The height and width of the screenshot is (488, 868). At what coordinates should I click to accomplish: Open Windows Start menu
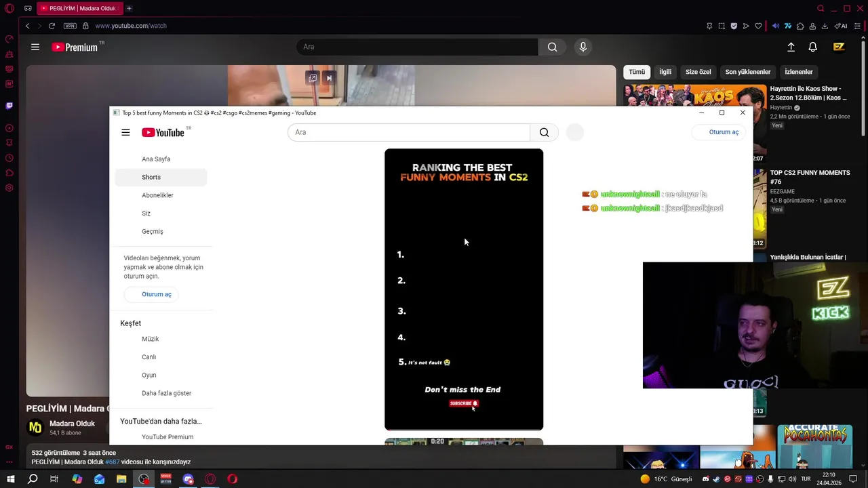(x=10, y=479)
